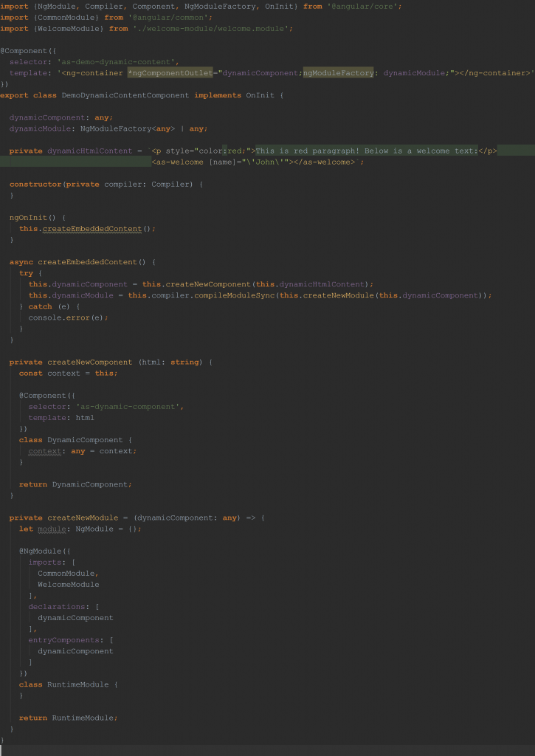The width and height of the screenshot is (535, 756).
Task: Click the highlighted ngModuleFactory keyword in template
Action: click(x=338, y=73)
